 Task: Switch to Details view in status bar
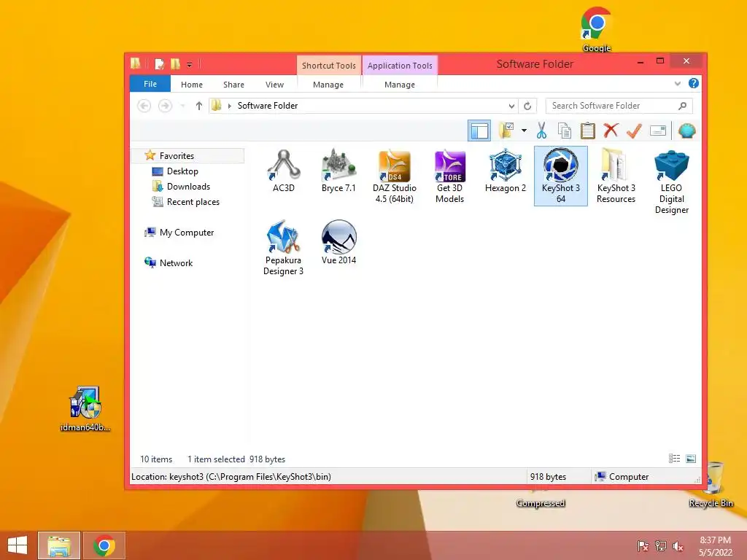(x=674, y=459)
